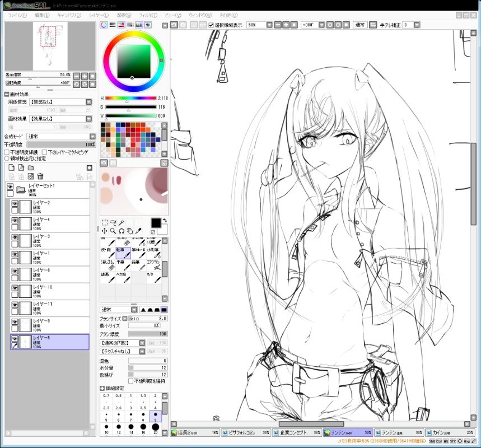Uncheck 選択領域表示 checkbox
This screenshot has width=481, height=448.
click(x=211, y=25)
